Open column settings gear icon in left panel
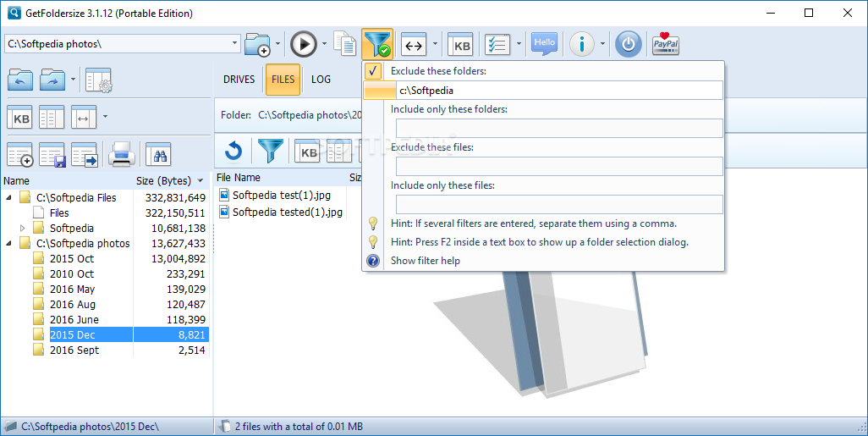The image size is (868, 436). pyautogui.click(x=99, y=80)
